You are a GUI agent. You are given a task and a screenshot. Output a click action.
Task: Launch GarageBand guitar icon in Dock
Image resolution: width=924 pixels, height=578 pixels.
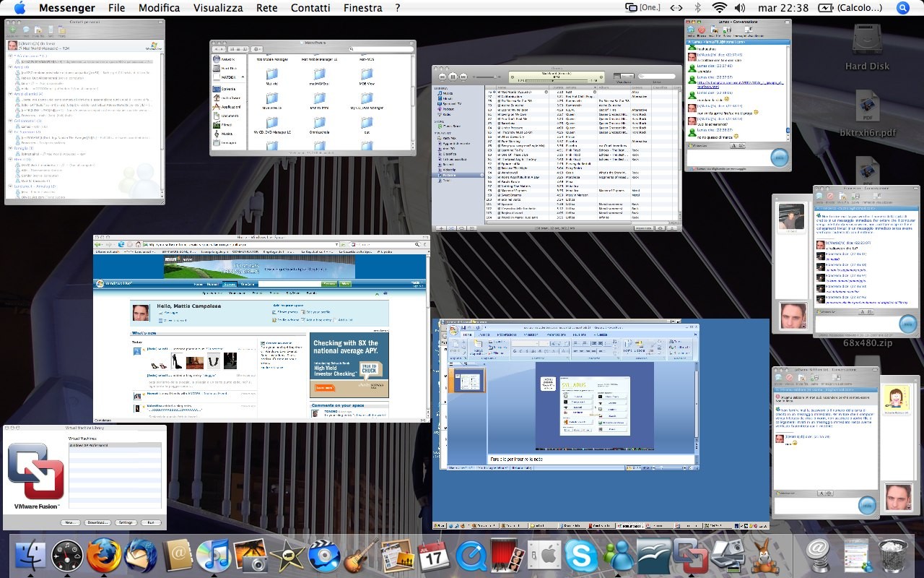361,555
